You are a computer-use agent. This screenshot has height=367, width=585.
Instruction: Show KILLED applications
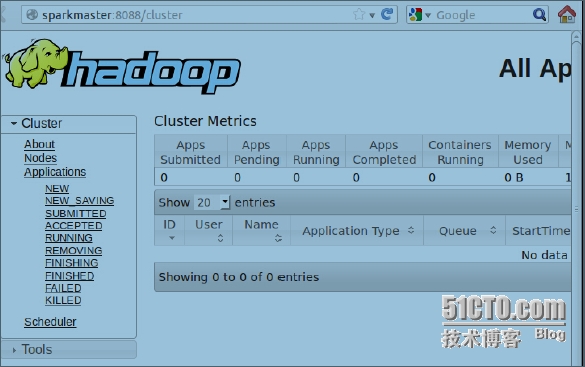[63, 300]
